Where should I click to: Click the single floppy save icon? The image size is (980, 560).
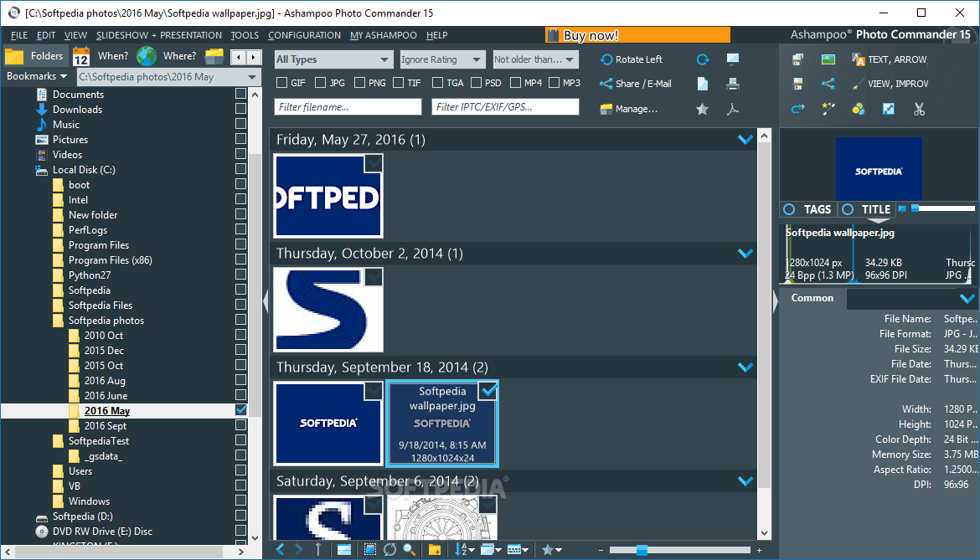tap(797, 84)
